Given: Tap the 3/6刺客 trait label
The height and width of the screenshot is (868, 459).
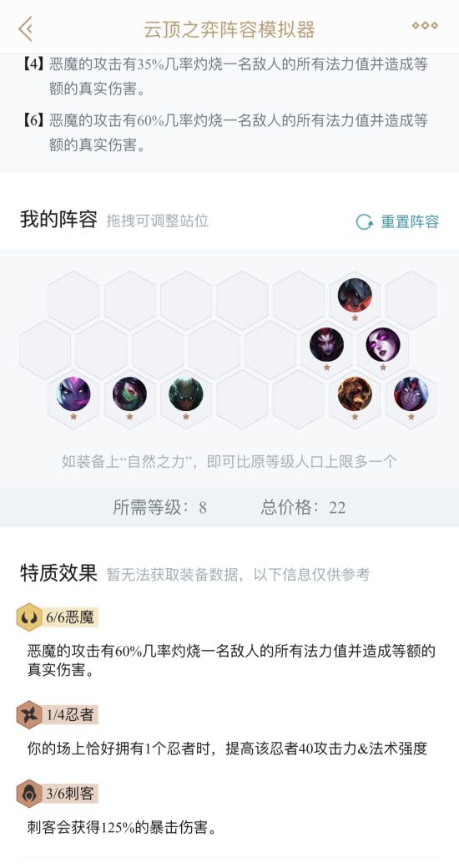Looking at the screenshot, I should (69, 794).
